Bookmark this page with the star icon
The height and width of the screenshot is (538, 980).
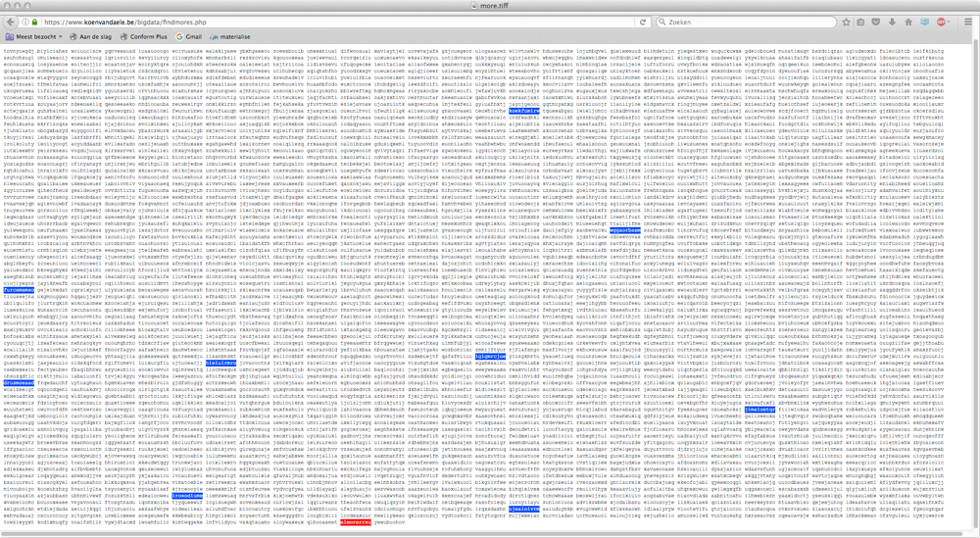tap(846, 22)
